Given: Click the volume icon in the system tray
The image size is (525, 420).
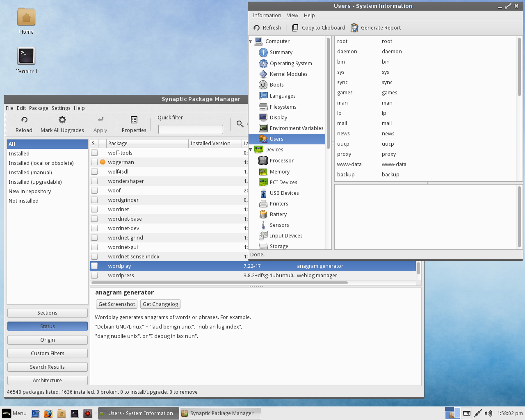Looking at the screenshot, I should tap(488, 413).
